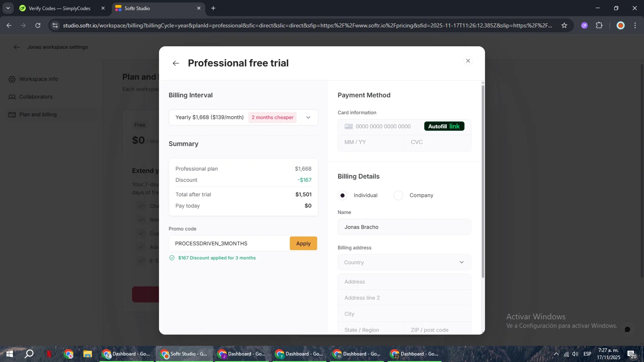Switch to the Softr Studio taskbar window
Image resolution: width=644 pixels, height=362 pixels.
[184, 354]
